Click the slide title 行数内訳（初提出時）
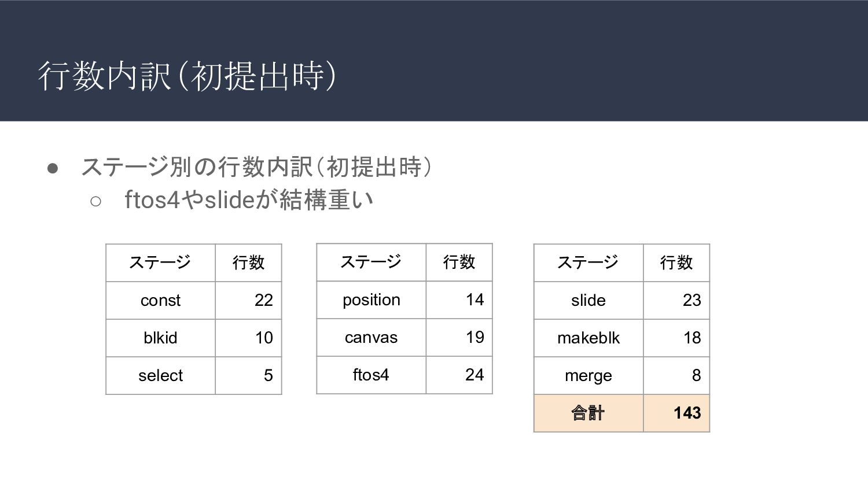 187,76
